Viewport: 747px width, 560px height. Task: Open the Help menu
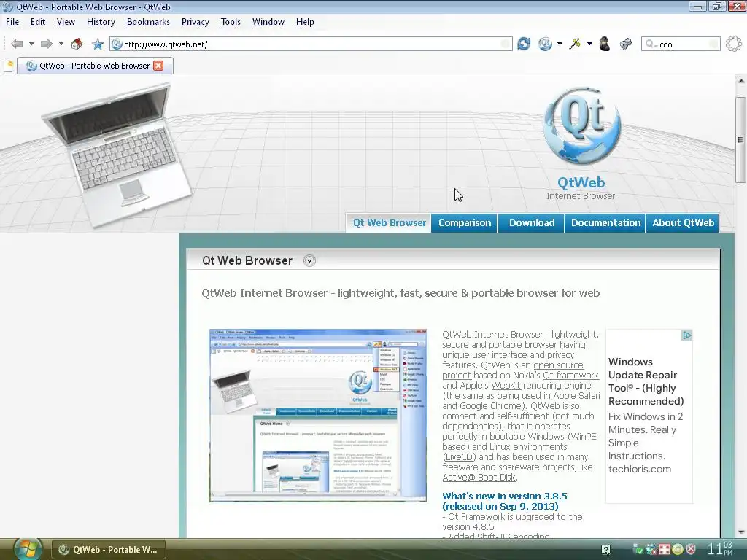(x=305, y=22)
